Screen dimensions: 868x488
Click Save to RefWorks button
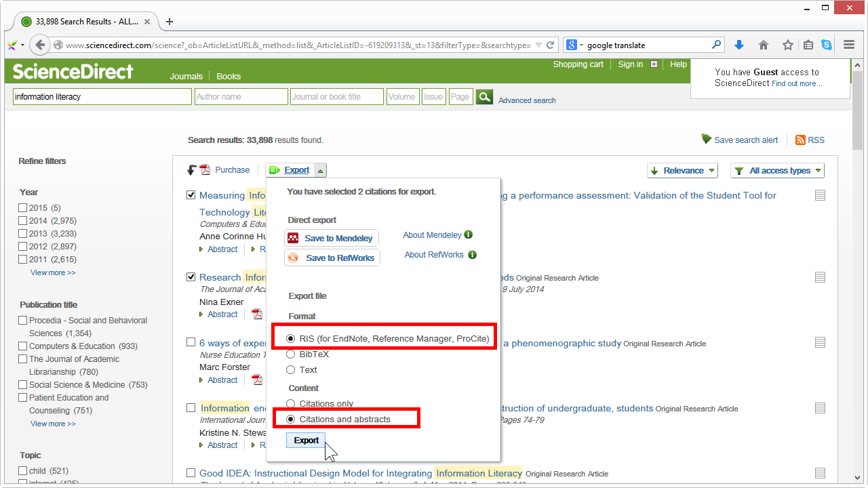pos(332,258)
